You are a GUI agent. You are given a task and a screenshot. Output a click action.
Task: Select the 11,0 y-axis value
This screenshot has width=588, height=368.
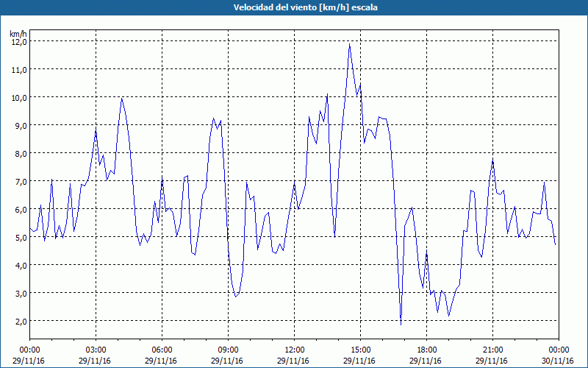[19, 69]
